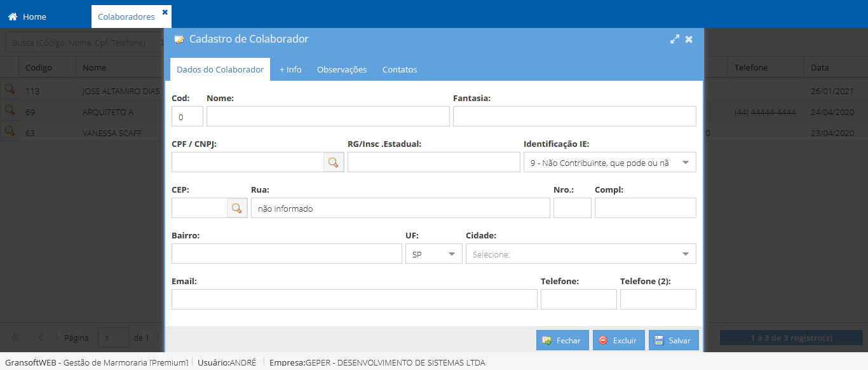Viewport: 868px width, 370px height.
Task: Switch to the + Info tab
Action: 290,69
